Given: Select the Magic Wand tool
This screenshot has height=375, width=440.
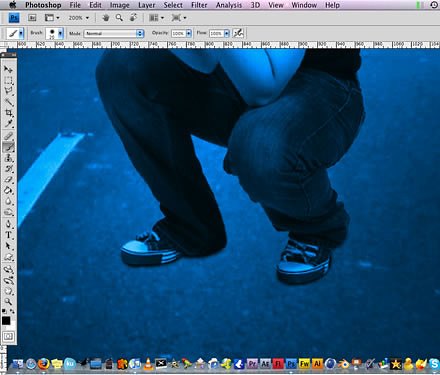Looking at the screenshot, I should 8,102.
